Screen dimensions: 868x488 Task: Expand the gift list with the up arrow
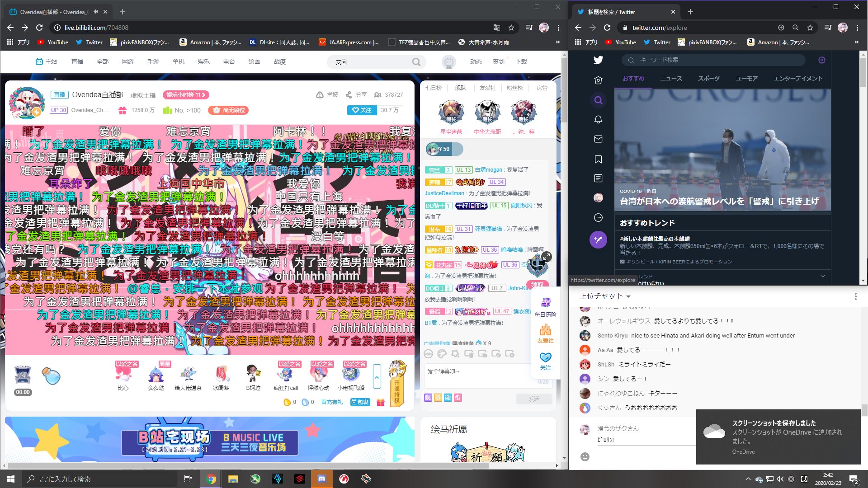pyautogui.click(x=377, y=376)
